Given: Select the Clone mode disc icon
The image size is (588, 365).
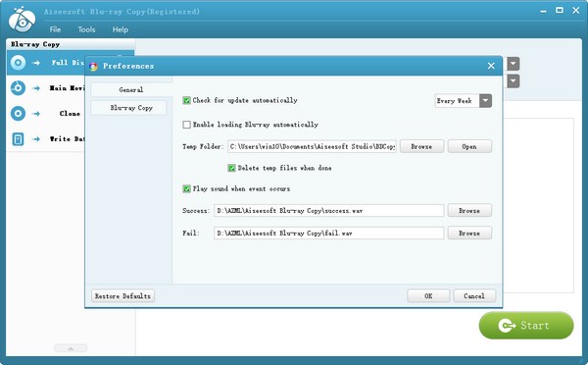Looking at the screenshot, I should coord(18,114).
